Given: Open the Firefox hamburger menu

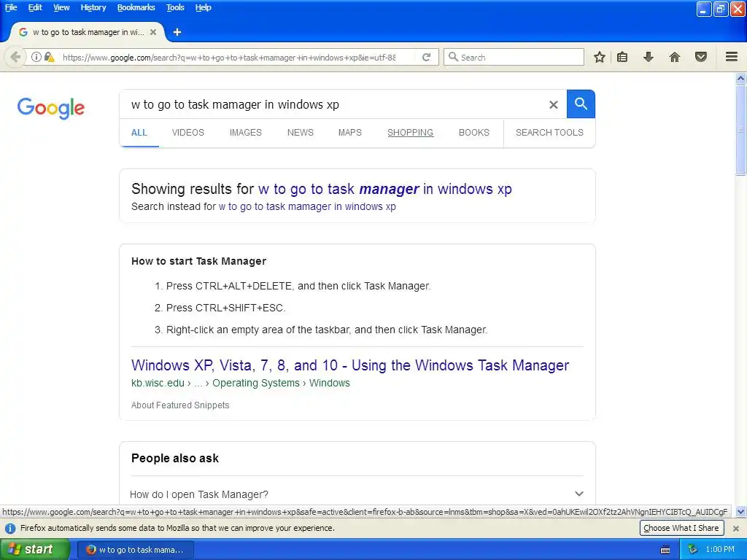Looking at the screenshot, I should click(x=732, y=57).
